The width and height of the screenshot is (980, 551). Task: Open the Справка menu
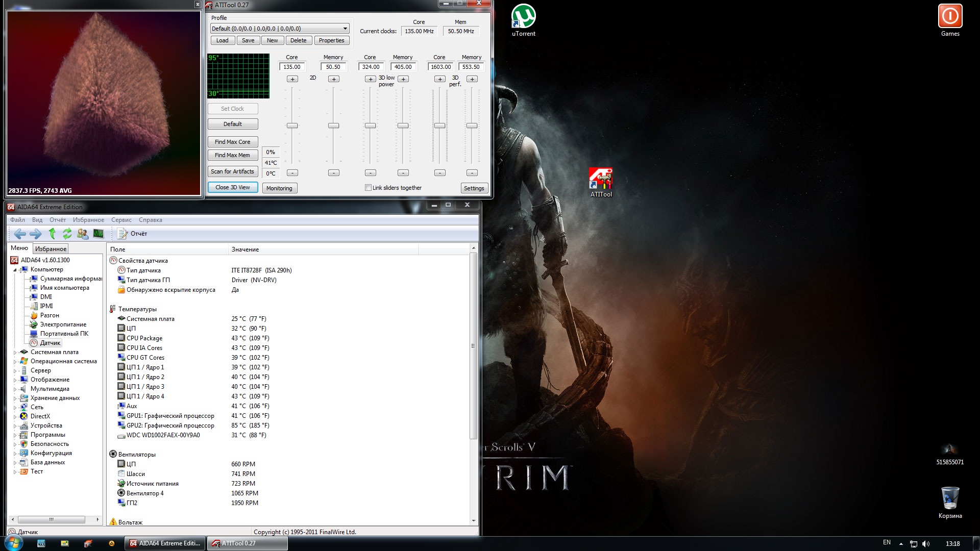[x=151, y=220]
